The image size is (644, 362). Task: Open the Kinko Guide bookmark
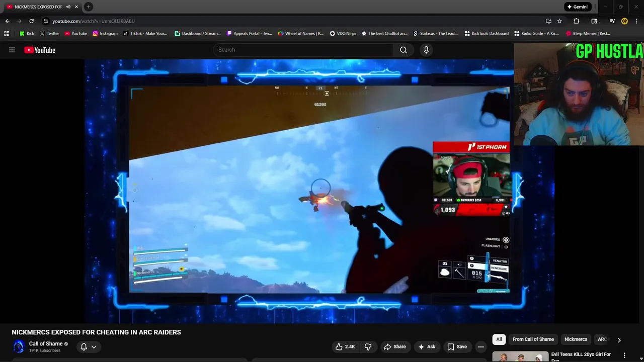pyautogui.click(x=536, y=34)
